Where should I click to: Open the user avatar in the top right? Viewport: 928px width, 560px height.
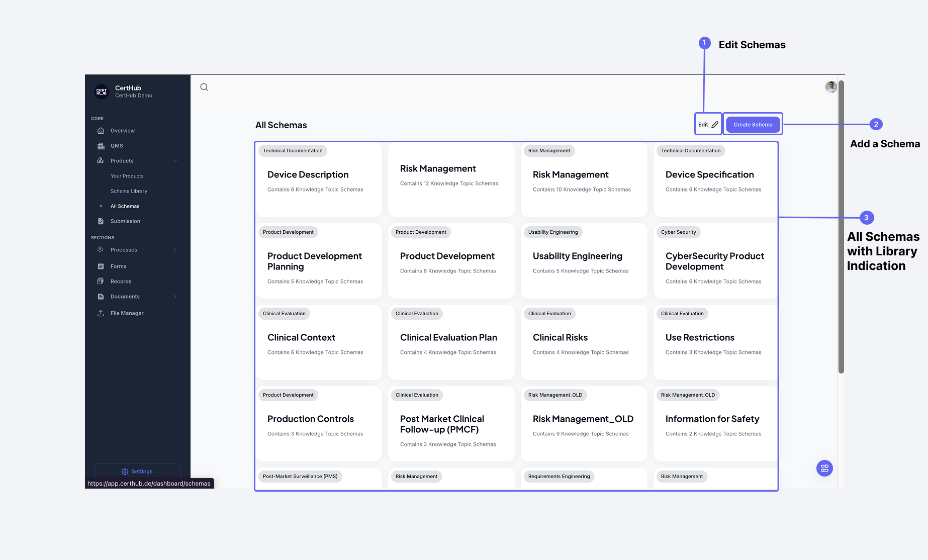[x=830, y=86]
